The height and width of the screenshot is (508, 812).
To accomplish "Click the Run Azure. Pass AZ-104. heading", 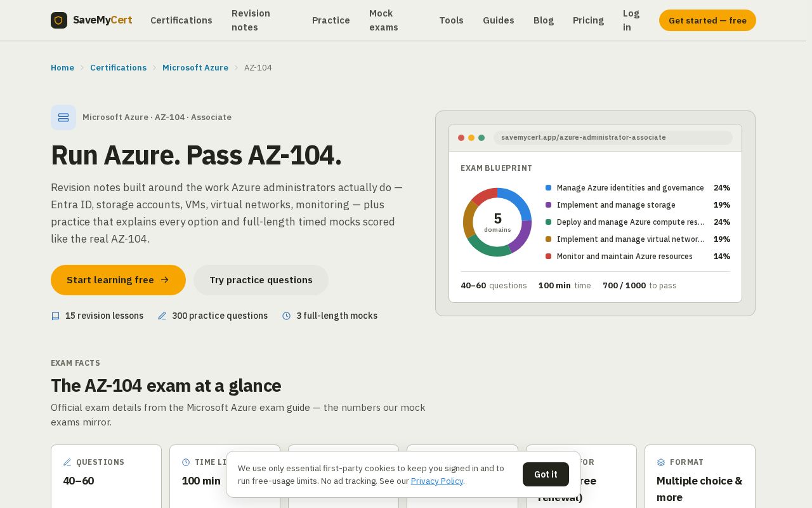I will 196,156.
